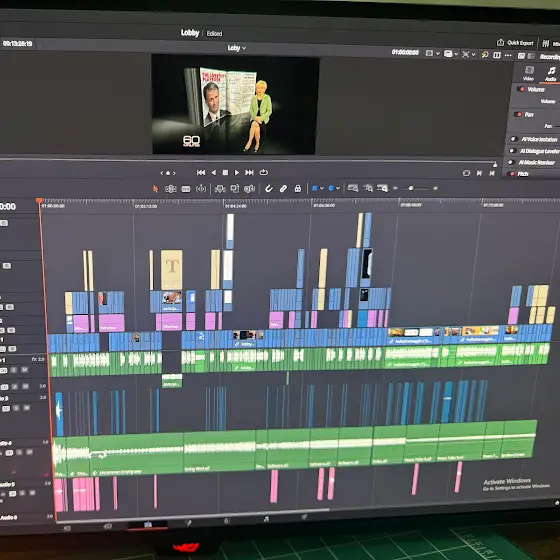Click source timecode 00:13:26:19 at the top left
Screen dimensions: 560x560
pos(18,44)
